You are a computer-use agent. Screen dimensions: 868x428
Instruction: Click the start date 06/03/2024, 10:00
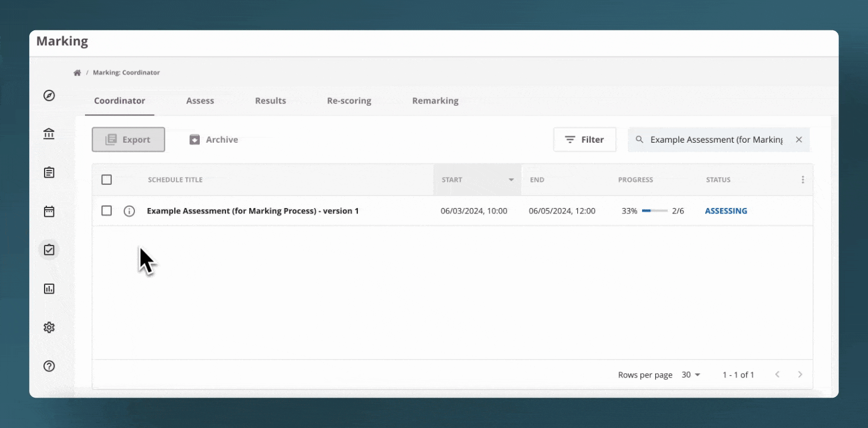coord(474,211)
